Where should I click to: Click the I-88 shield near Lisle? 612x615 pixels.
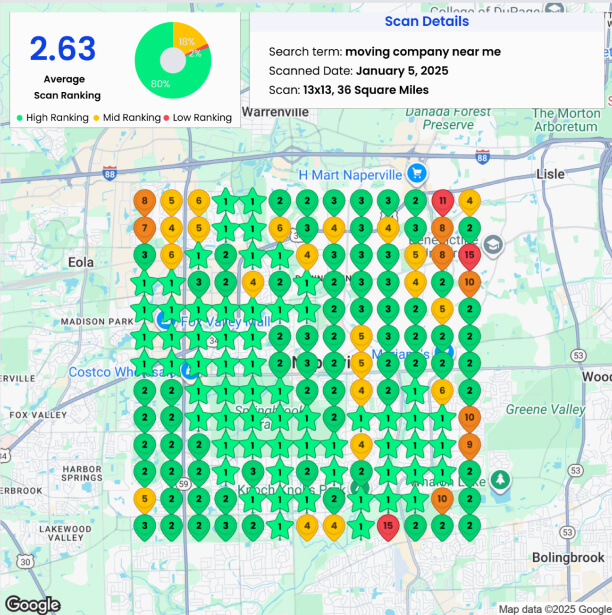[482, 157]
